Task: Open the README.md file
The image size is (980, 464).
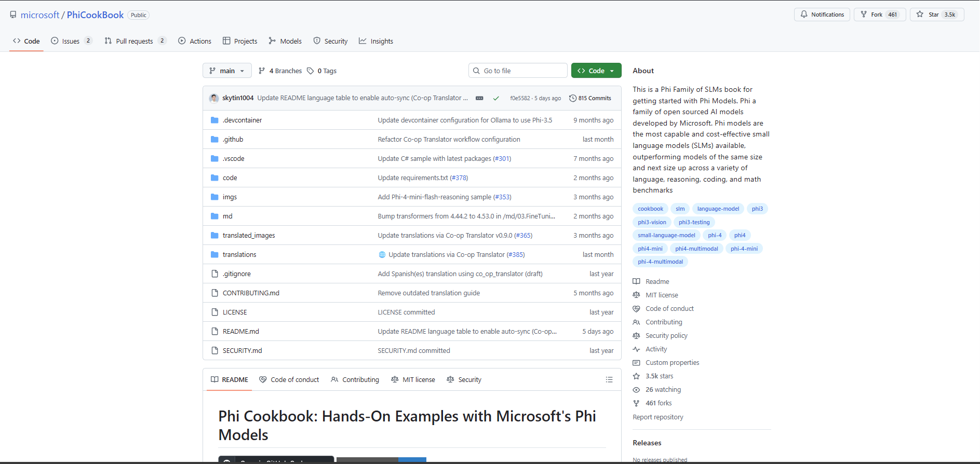Action: pos(240,332)
